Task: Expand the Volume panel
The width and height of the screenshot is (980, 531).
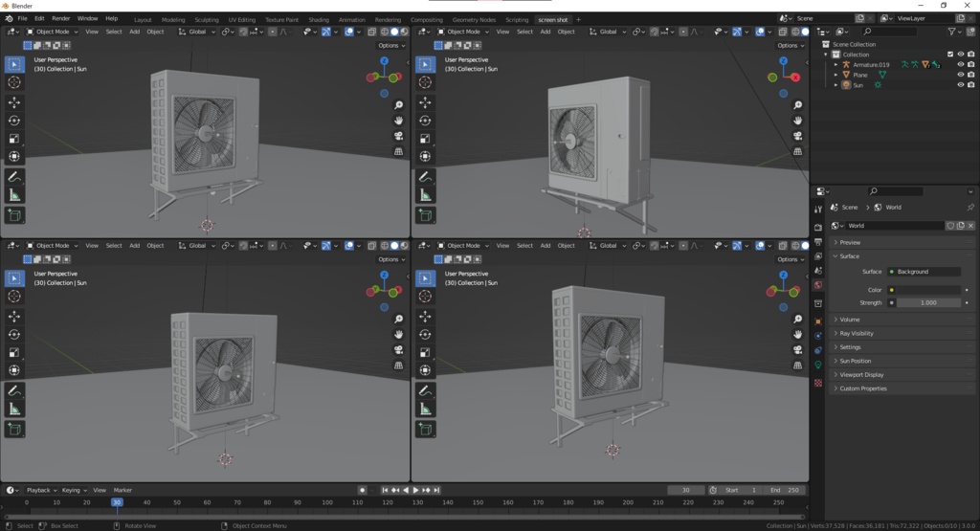Action: 901,320
